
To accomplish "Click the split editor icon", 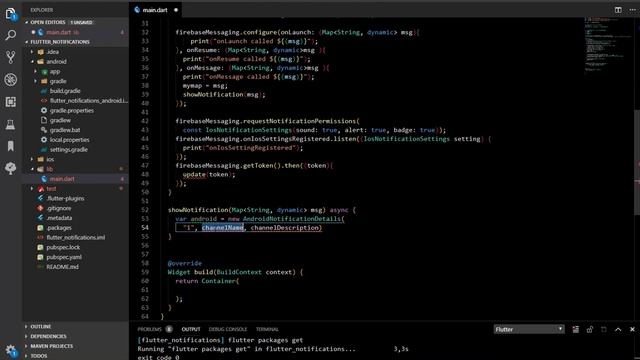I will tap(618, 10).
